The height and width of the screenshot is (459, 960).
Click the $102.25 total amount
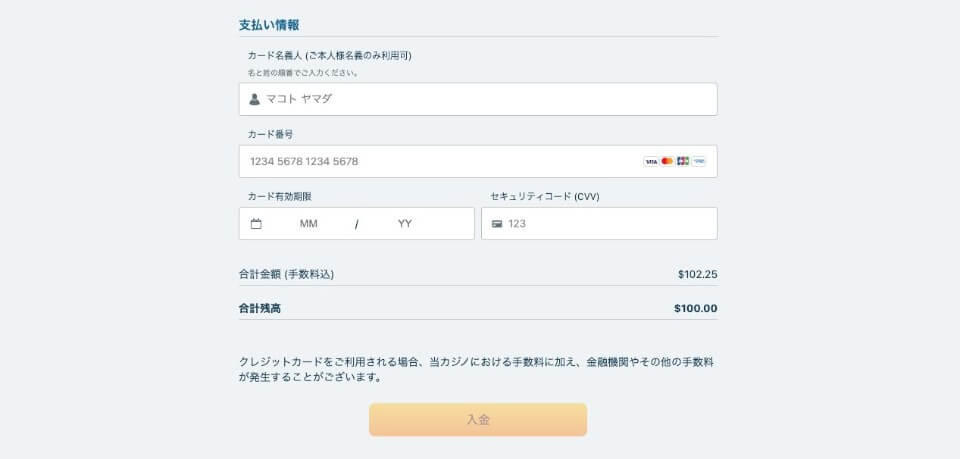(697, 274)
